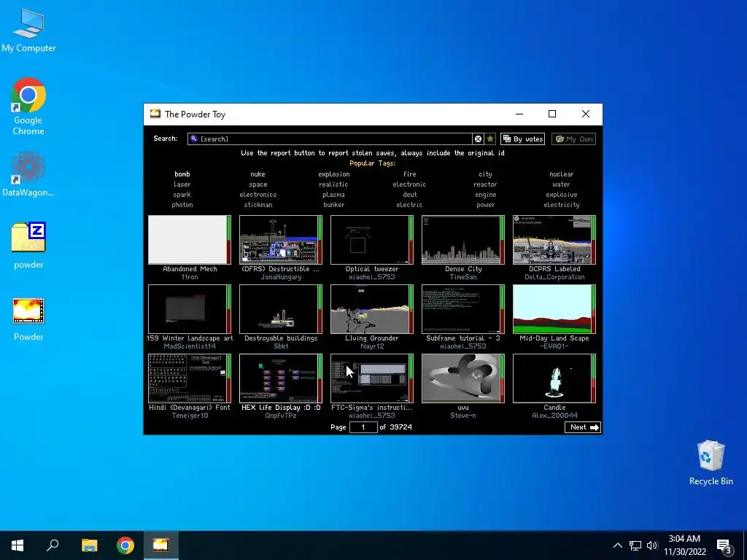This screenshot has height=560, width=747.
Task: Toggle sorting By votes
Action: tap(522, 139)
